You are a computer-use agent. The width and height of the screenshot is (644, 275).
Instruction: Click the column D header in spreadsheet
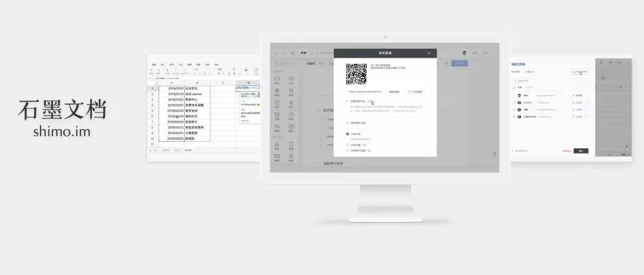click(249, 83)
